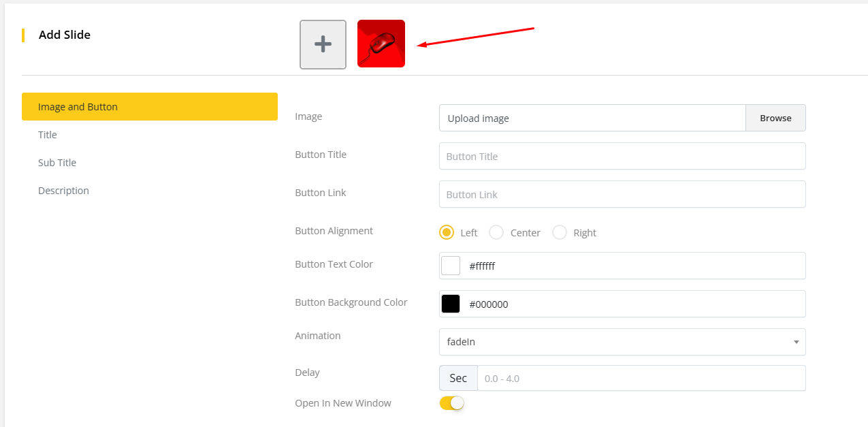
Task: Click the Animation dropdown arrow
Action: [x=796, y=342]
